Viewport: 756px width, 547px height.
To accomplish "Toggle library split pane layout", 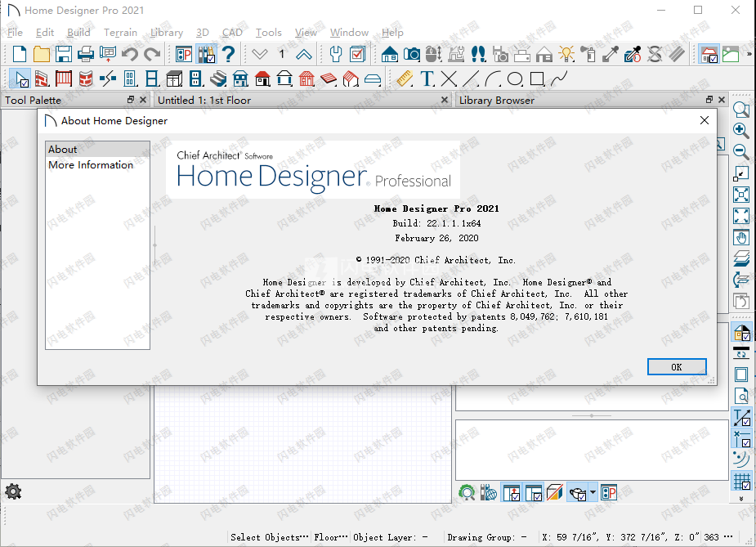I will [x=534, y=493].
